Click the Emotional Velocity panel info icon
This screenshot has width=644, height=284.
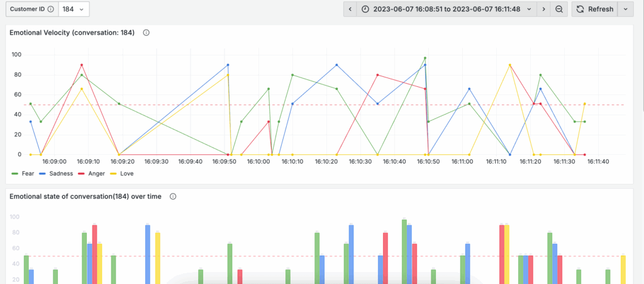point(146,33)
